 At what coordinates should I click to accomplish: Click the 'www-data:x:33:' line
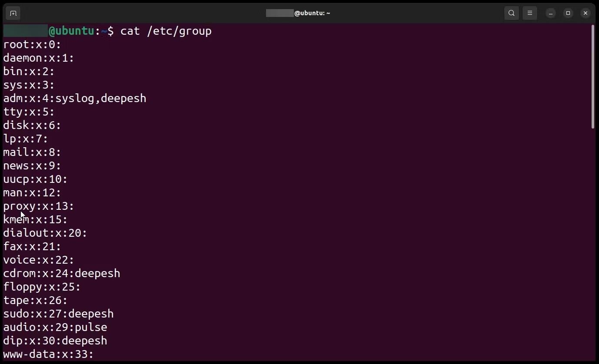[x=48, y=354]
